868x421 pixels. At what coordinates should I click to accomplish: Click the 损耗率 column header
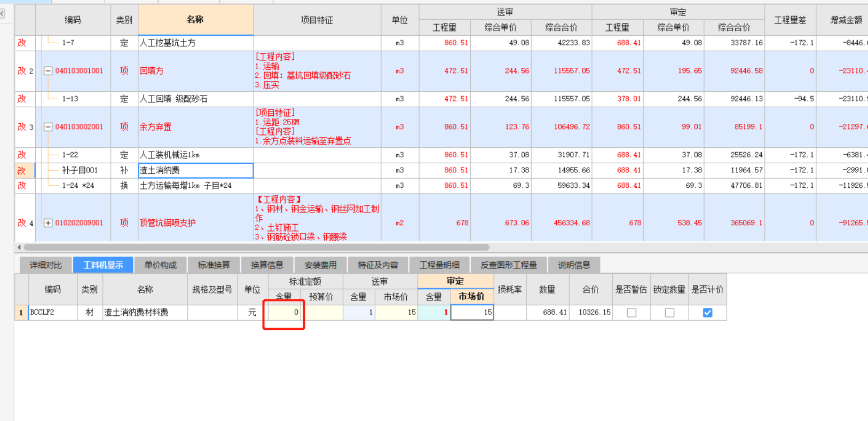tap(510, 289)
